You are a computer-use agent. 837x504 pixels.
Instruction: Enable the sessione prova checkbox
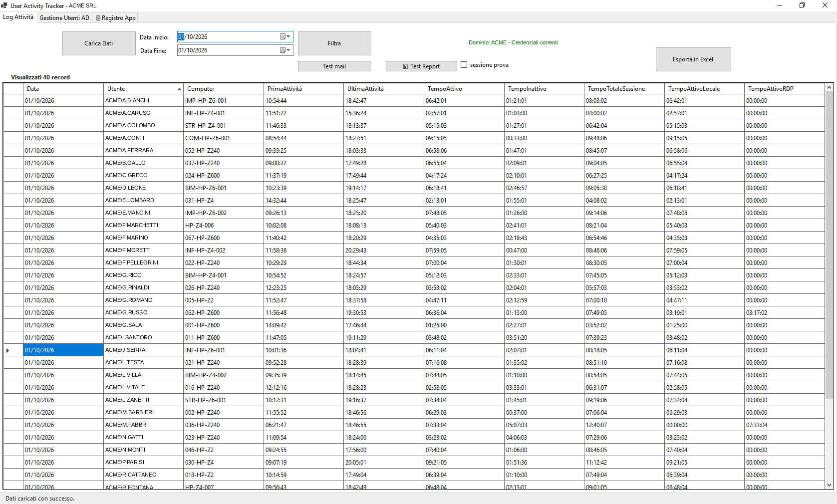coord(464,65)
